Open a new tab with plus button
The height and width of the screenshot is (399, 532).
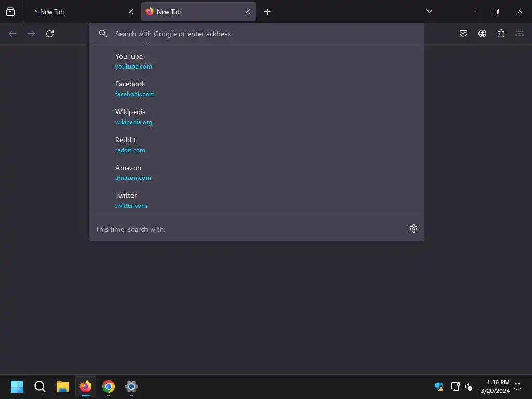coord(268,12)
